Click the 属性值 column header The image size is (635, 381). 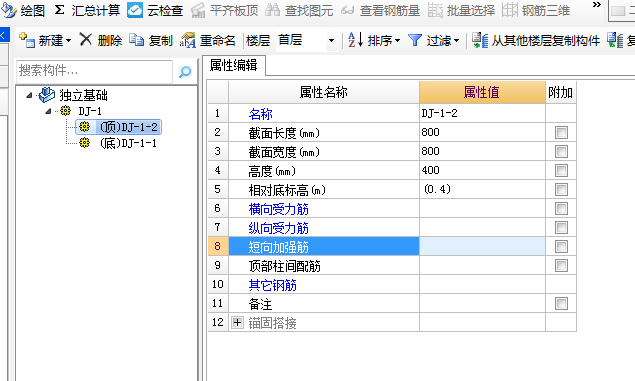click(482, 92)
